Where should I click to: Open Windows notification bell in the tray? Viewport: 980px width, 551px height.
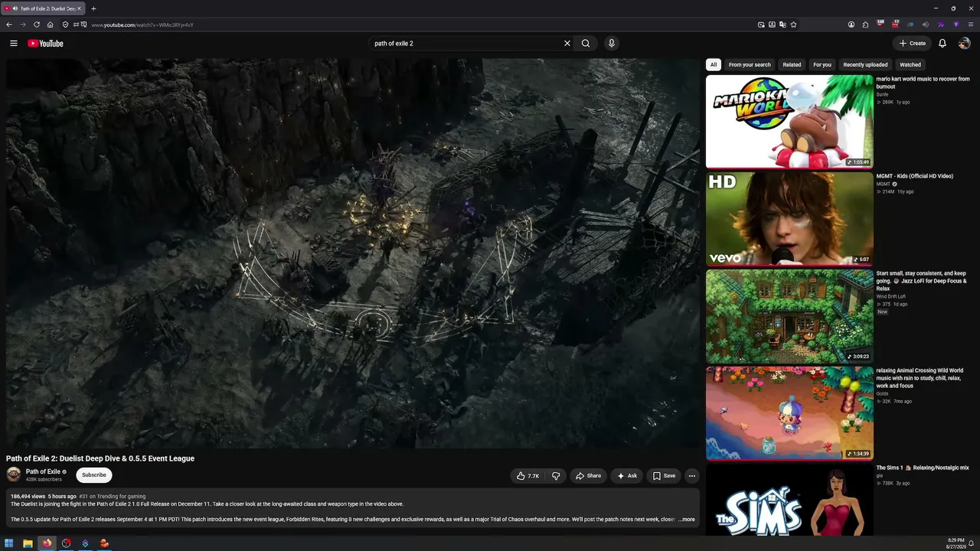click(x=972, y=543)
